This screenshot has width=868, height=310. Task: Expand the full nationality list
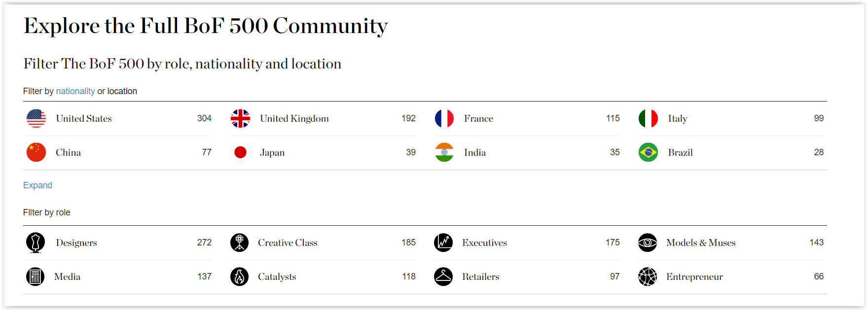(37, 185)
